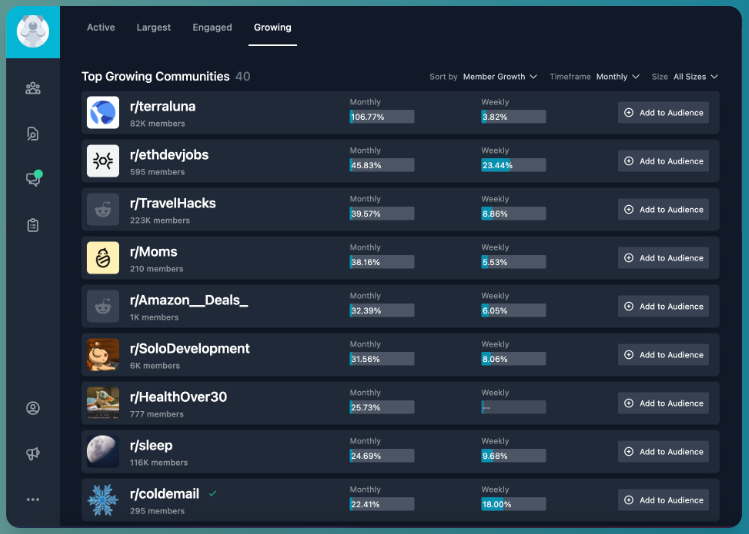749x534 pixels.
Task: Add r/Moms to audience
Action: coord(663,258)
